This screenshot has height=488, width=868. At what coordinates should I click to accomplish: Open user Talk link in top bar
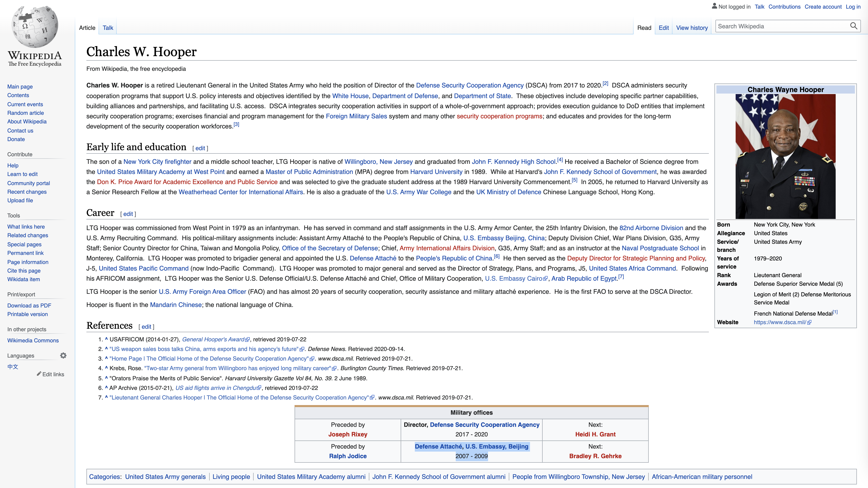click(x=759, y=6)
